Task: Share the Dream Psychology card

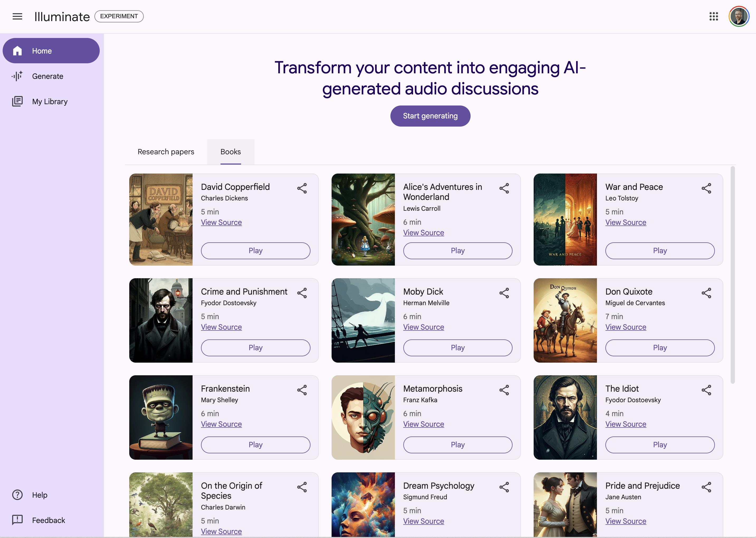Action: pyautogui.click(x=504, y=487)
